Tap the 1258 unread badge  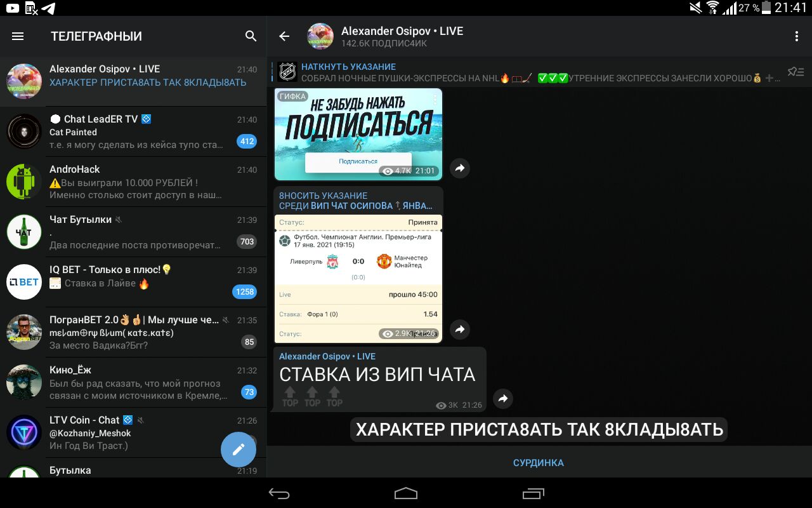(245, 291)
